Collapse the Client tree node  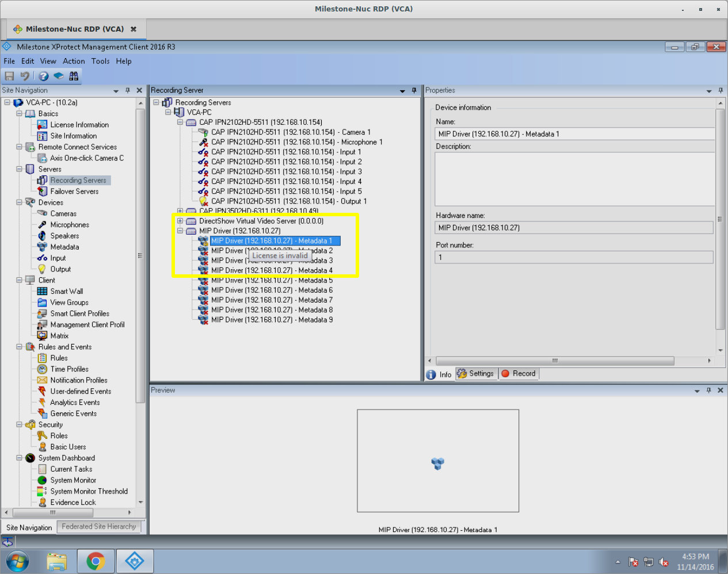tap(19, 280)
